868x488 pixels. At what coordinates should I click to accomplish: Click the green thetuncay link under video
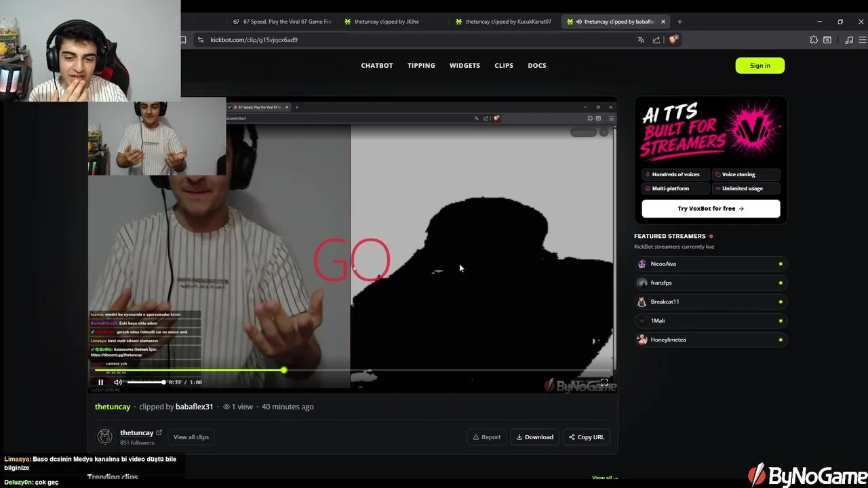(113, 407)
